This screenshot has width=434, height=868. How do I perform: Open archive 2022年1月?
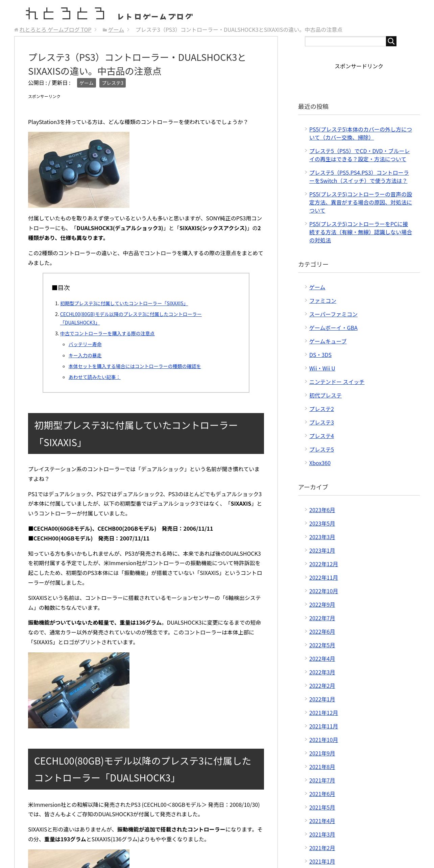pyautogui.click(x=322, y=699)
